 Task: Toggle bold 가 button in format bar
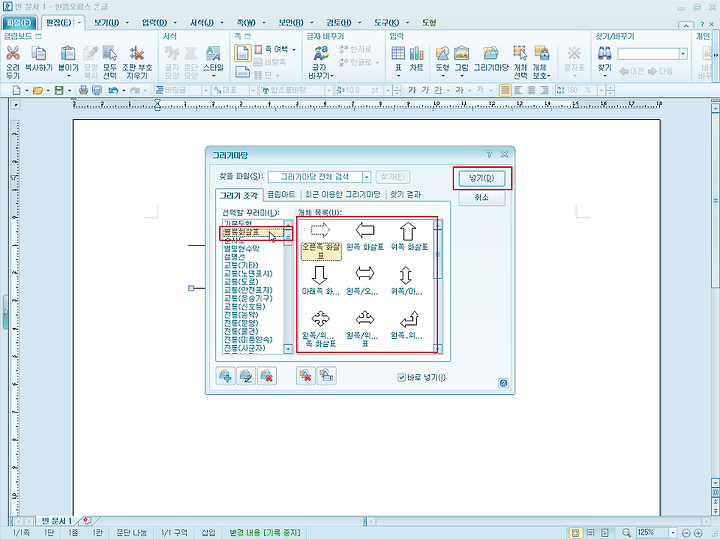412,90
